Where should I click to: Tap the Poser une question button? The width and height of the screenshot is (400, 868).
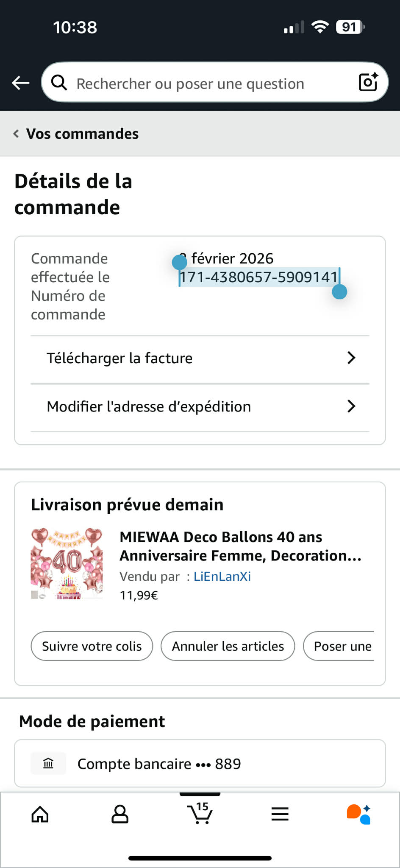[x=342, y=646]
